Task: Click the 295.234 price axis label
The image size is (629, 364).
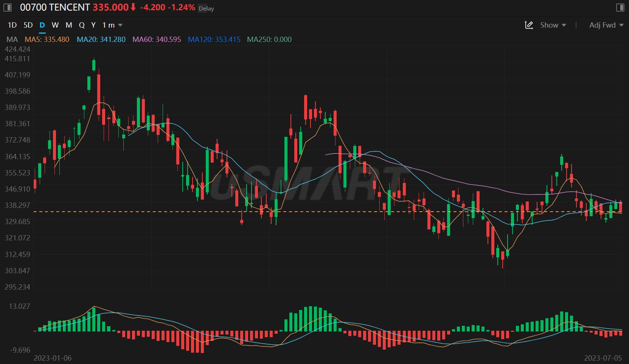Action: point(17,287)
